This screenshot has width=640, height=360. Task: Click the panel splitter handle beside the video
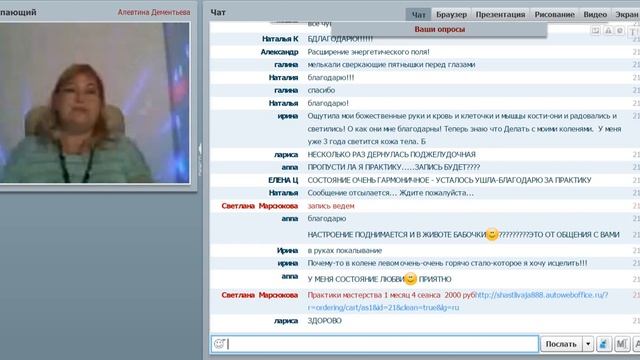click(200, 160)
